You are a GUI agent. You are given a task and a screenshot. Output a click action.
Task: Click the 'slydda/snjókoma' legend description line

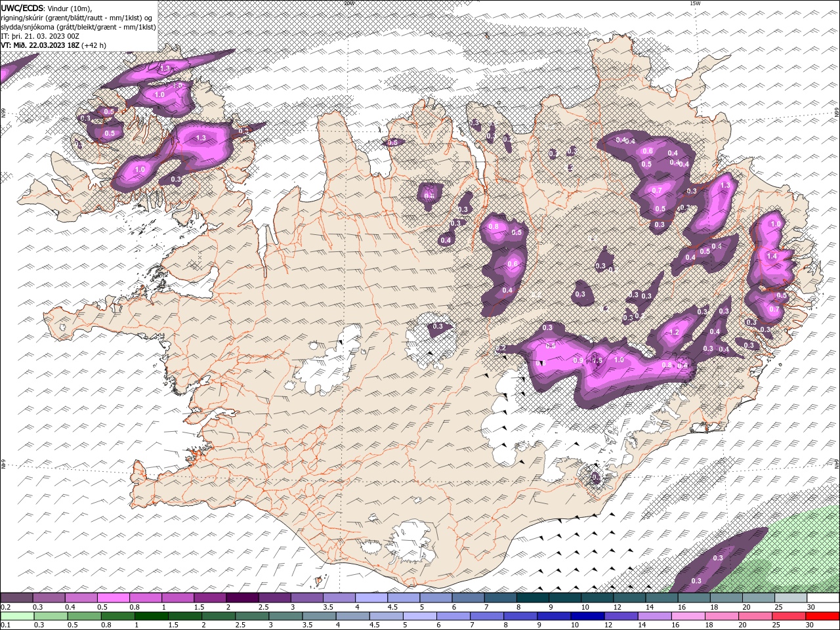click(x=79, y=27)
